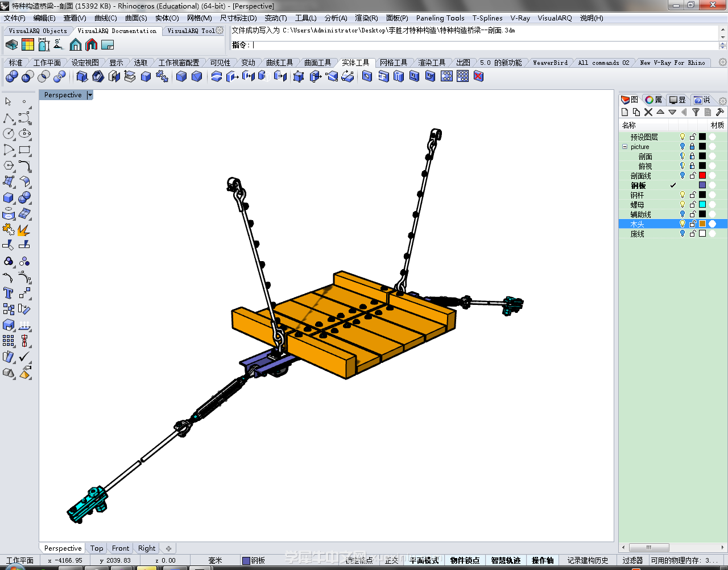Click the red X solid tool icon
728x570 pixels.
pyautogui.click(x=479, y=76)
